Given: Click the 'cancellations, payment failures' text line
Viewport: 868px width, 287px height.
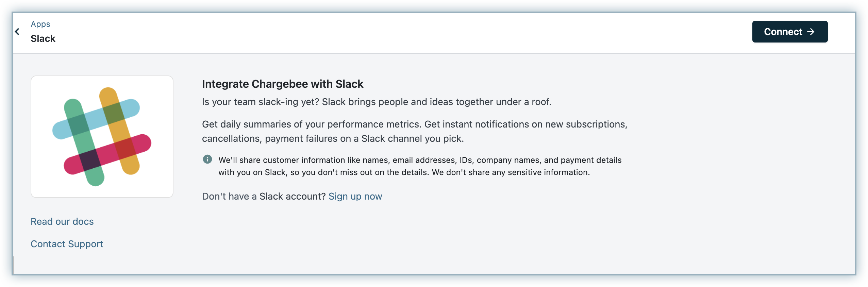Looking at the screenshot, I should pyautogui.click(x=333, y=139).
